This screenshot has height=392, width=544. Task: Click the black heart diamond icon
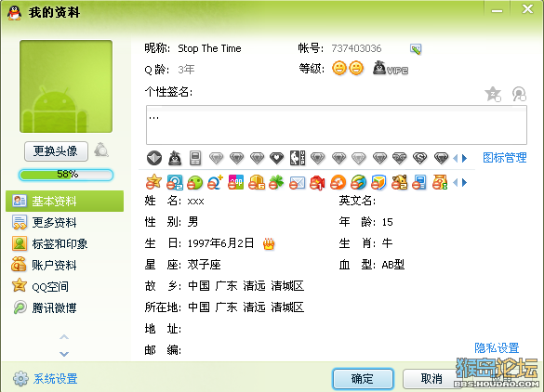tap(276, 159)
